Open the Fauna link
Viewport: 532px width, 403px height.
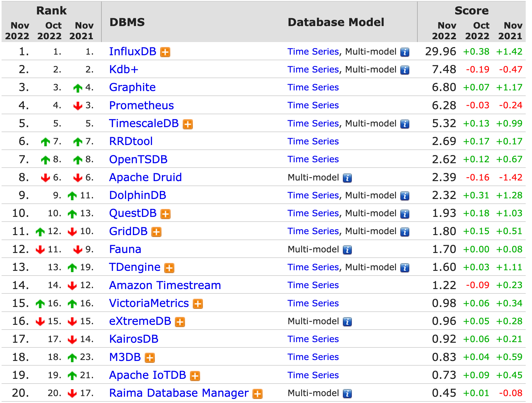point(125,249)
